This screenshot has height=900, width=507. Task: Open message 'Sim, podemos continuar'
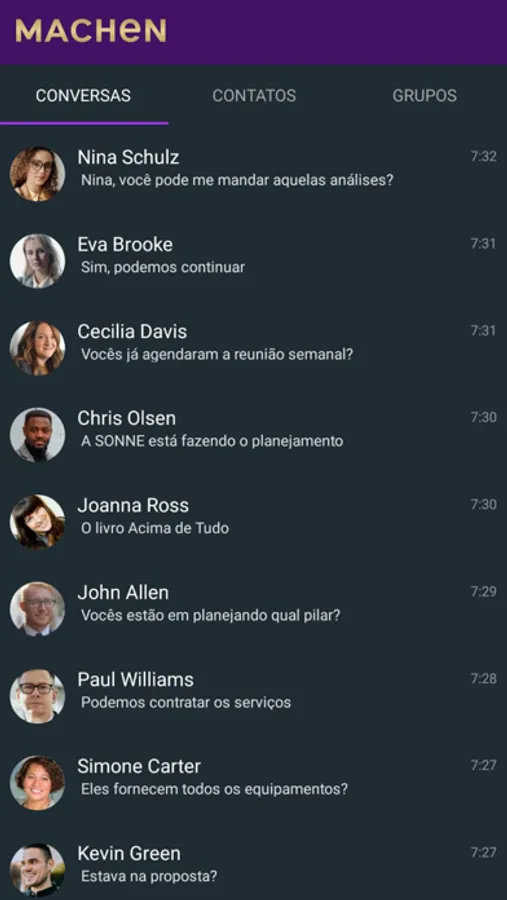point(253,261)
